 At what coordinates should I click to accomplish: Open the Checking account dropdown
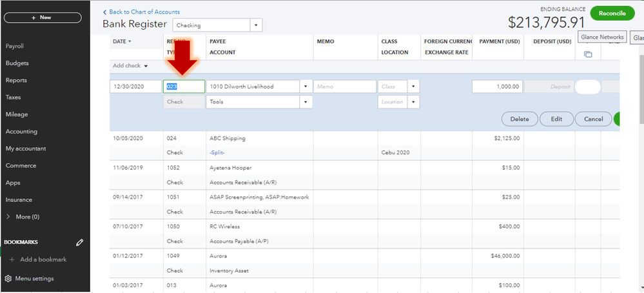point(256,25)
